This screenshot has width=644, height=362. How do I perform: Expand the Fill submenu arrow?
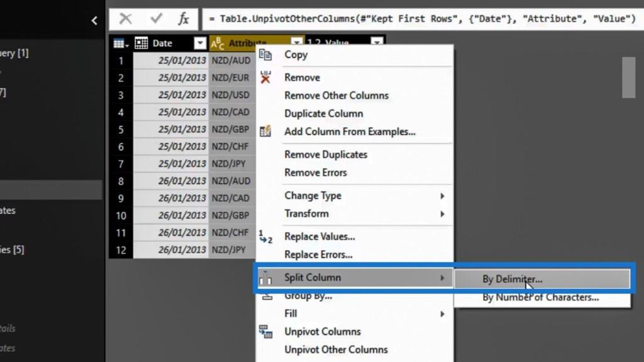tap(442, 314)
